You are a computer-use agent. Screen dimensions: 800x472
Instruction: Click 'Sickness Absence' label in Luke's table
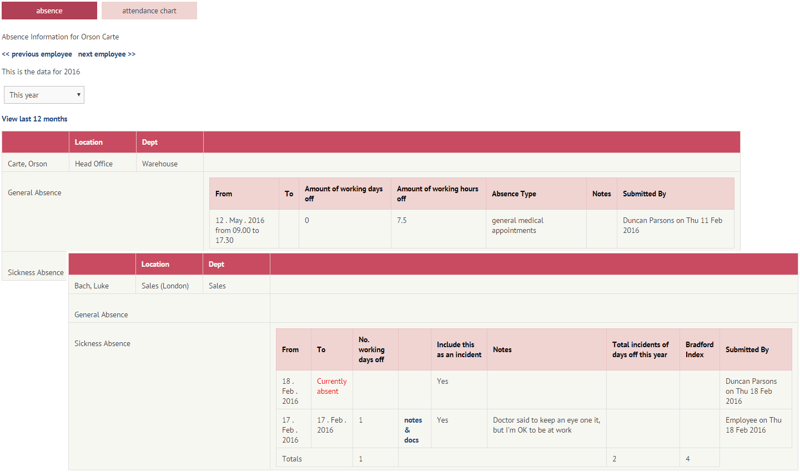tap(102, 343)
